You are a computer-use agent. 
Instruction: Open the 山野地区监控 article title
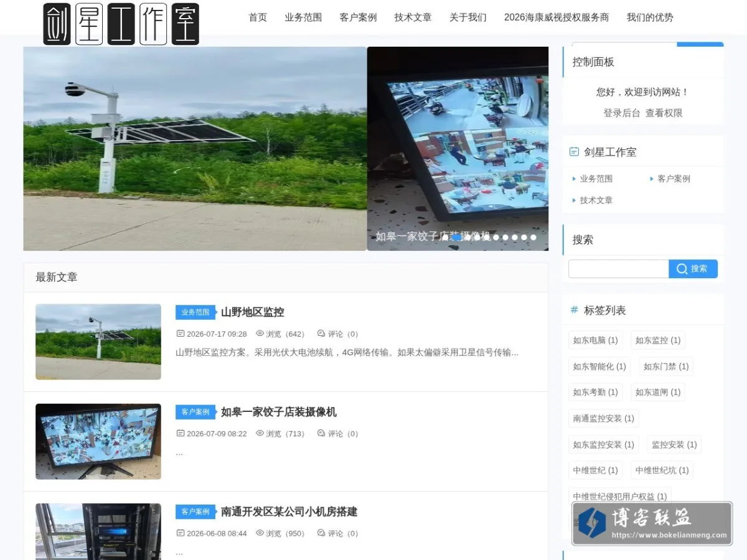click(253, 312)
